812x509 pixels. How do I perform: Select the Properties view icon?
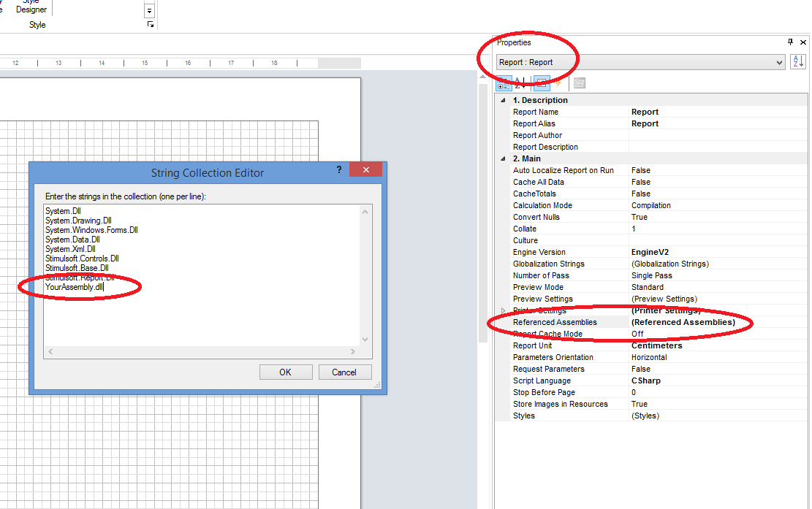tap(541, 83)
